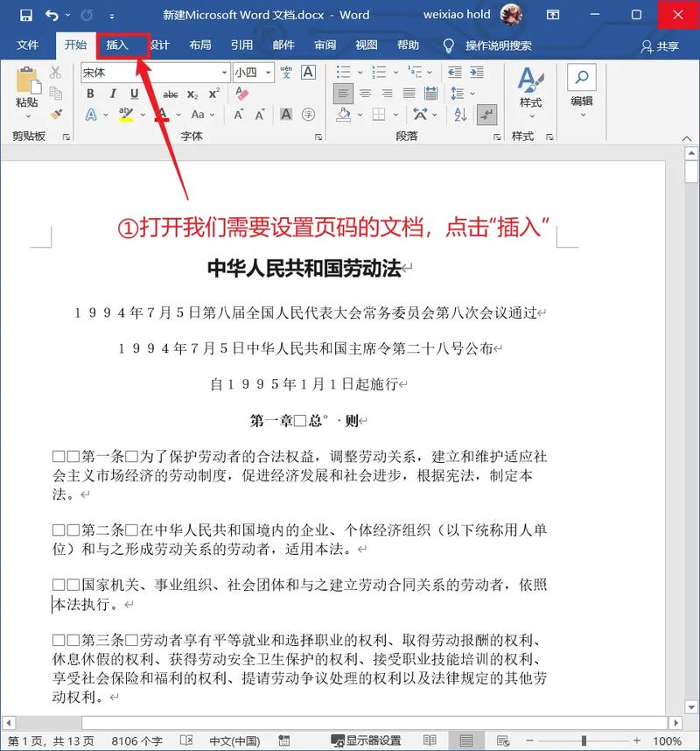Switch to the 插入 ribbon tab
The height and width of the screenshot is (751, 700).
click(x=123, y=46)
